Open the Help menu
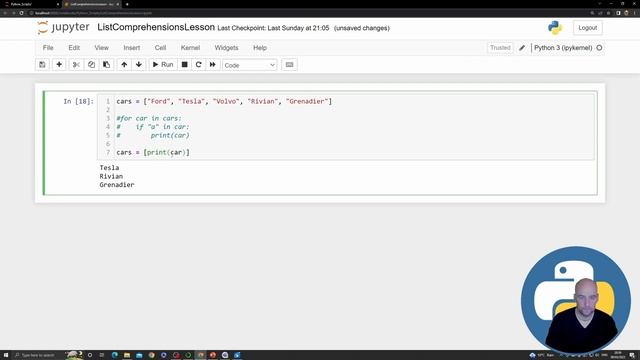 [260, 48]
